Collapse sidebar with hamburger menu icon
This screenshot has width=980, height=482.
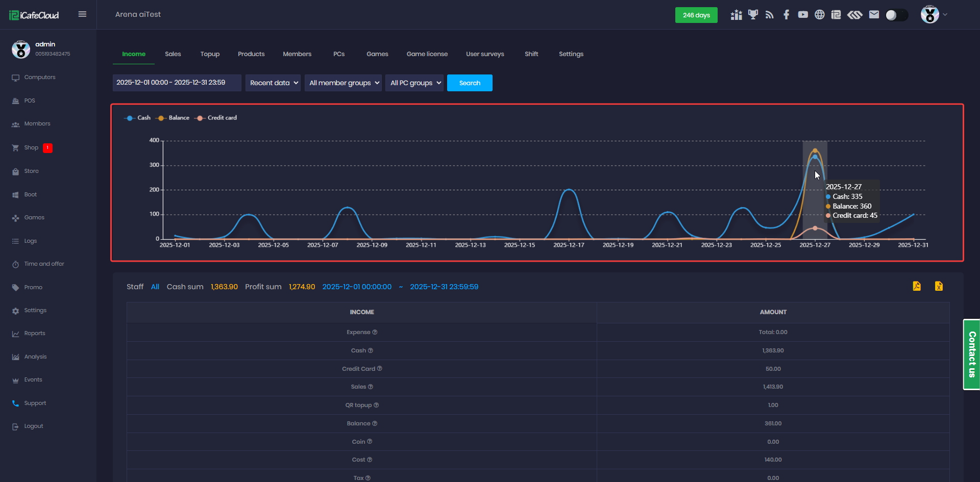pos(82,14)
